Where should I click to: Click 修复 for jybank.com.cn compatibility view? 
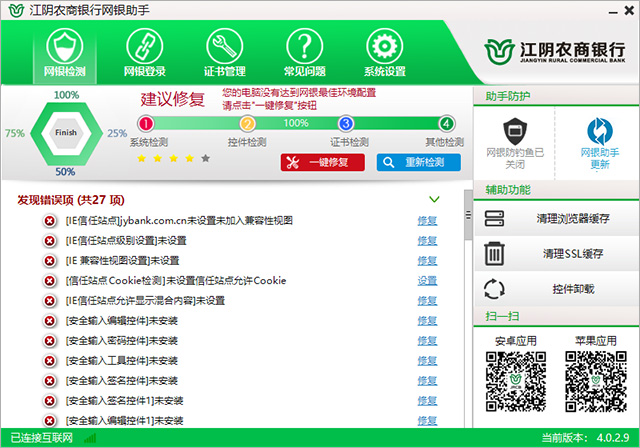pos(427,221)
